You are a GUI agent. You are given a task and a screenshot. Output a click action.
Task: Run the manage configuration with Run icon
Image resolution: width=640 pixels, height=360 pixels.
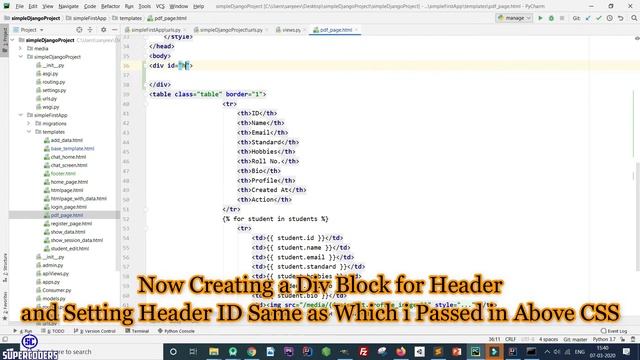click(x=540, y=18)
